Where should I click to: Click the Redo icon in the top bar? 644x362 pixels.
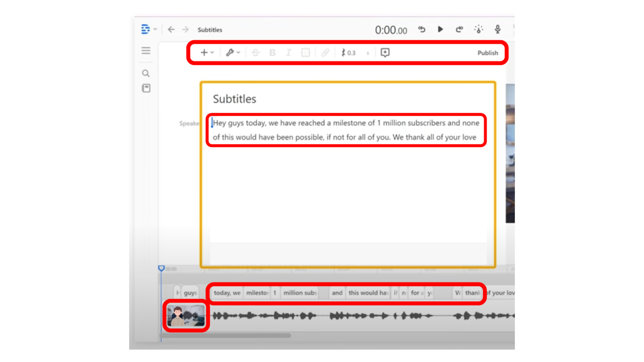pos(459,29)
